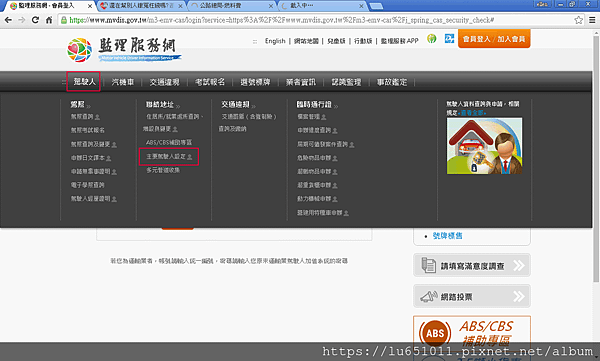Open Chrome hamburger menu icon

pyautogui.click(x=592, y=20)
